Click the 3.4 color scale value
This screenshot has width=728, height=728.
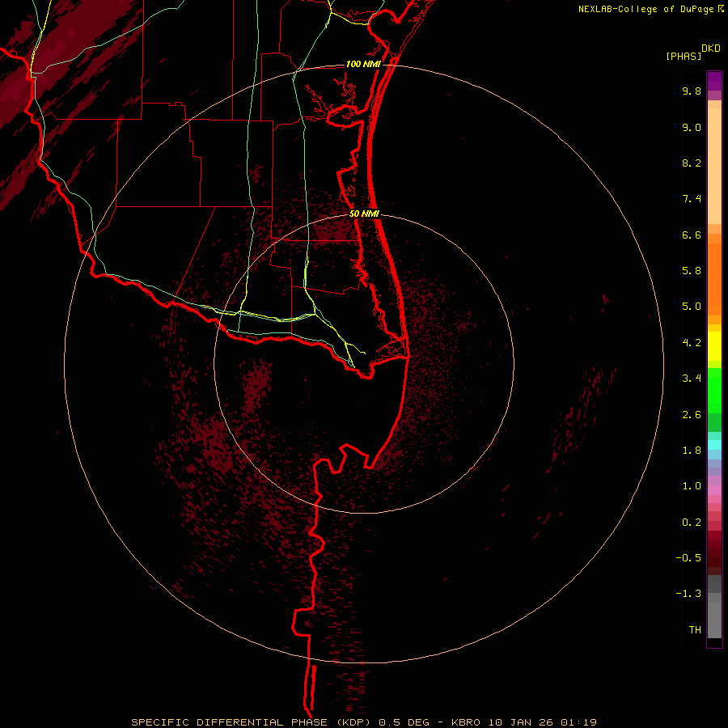692,379
